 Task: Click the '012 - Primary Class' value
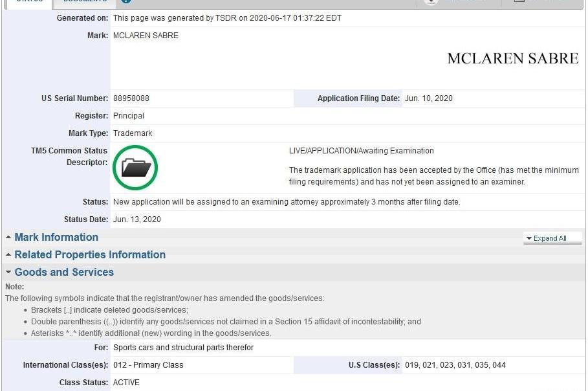tap(148, 364)
